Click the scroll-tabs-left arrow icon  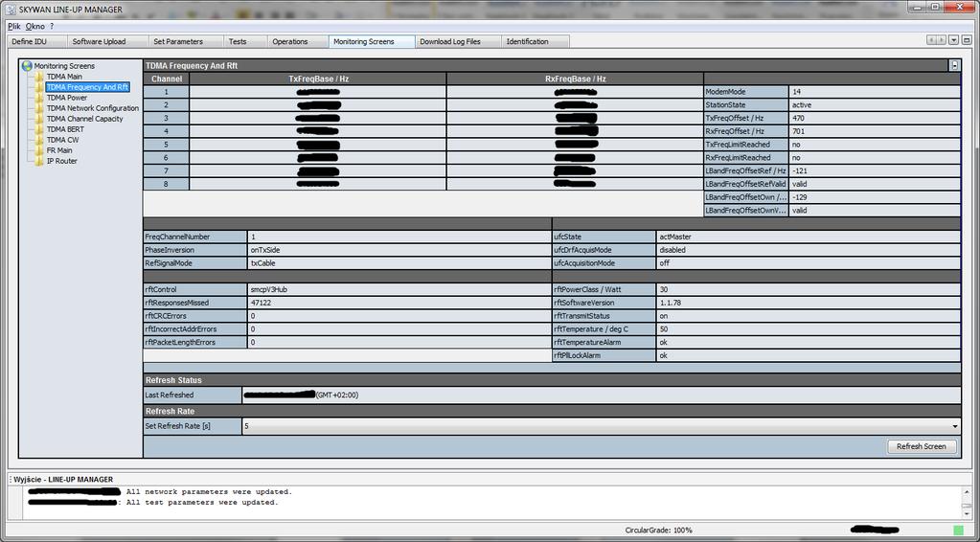pyautogui.click(x=931, y=40)
